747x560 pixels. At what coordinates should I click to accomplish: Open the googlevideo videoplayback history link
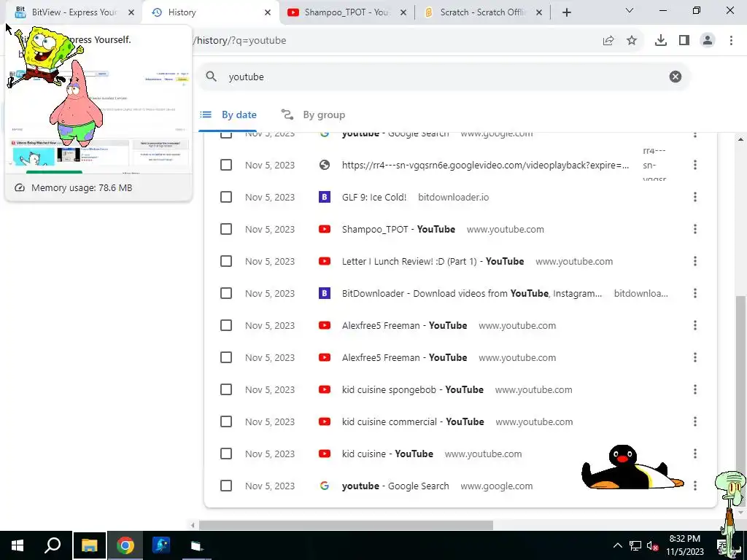[485, 166]
